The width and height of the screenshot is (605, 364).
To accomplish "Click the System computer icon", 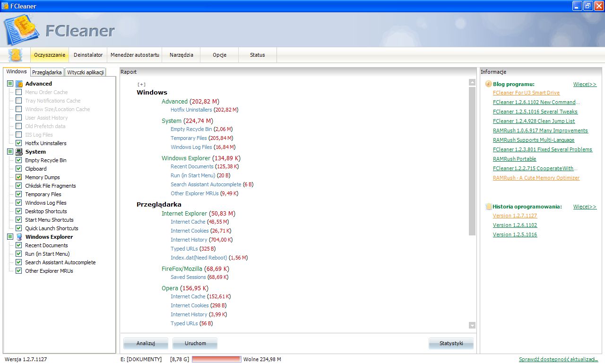I will [19, 152].
